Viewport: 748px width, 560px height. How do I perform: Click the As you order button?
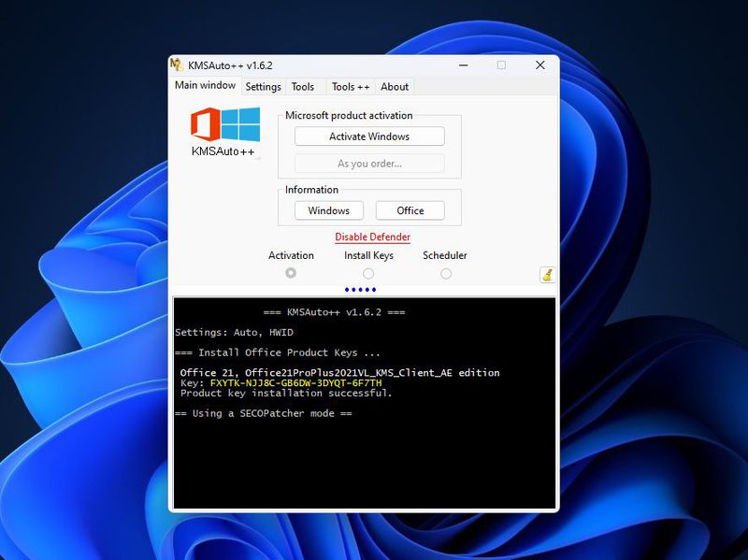coord(368,162)
